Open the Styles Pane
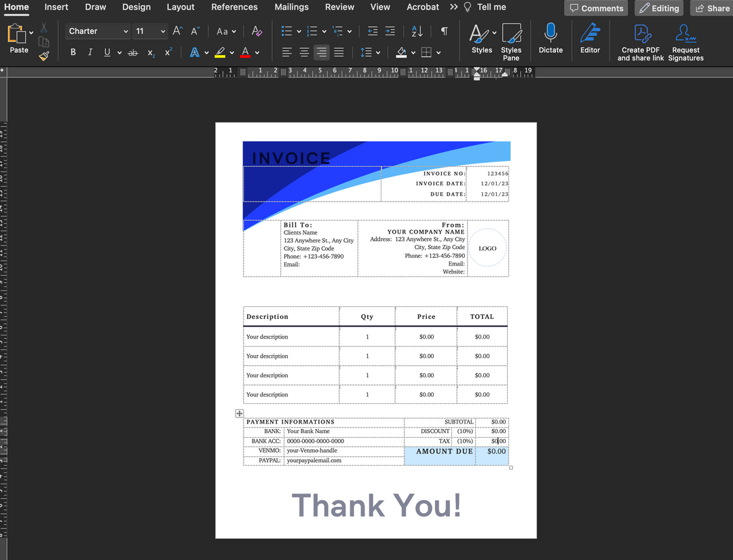Screen dimensions: 733x560 coord(511,41)
